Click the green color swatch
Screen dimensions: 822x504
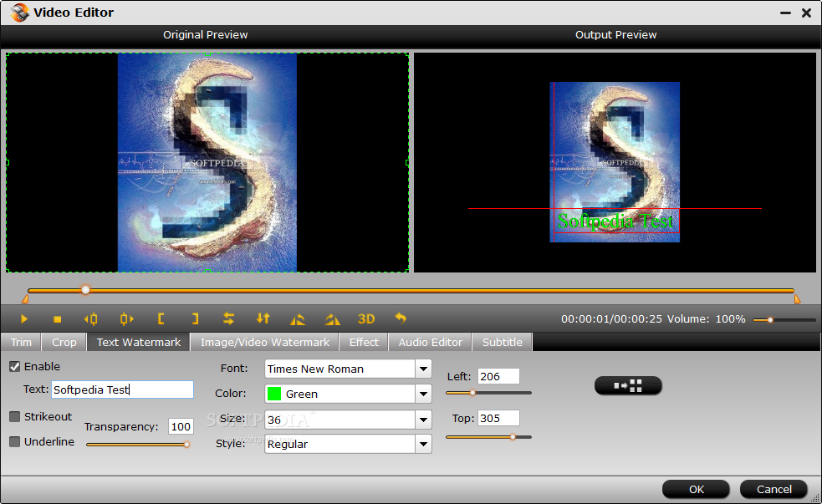click(x=274, y=394)
